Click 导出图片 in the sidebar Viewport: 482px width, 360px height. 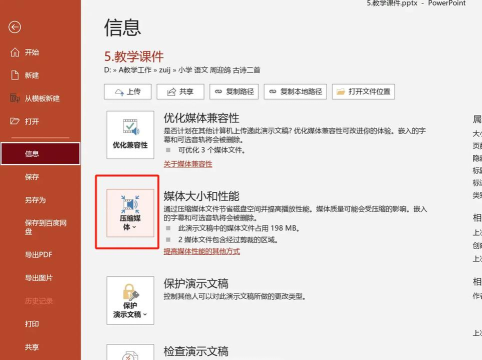click(40, 278)
